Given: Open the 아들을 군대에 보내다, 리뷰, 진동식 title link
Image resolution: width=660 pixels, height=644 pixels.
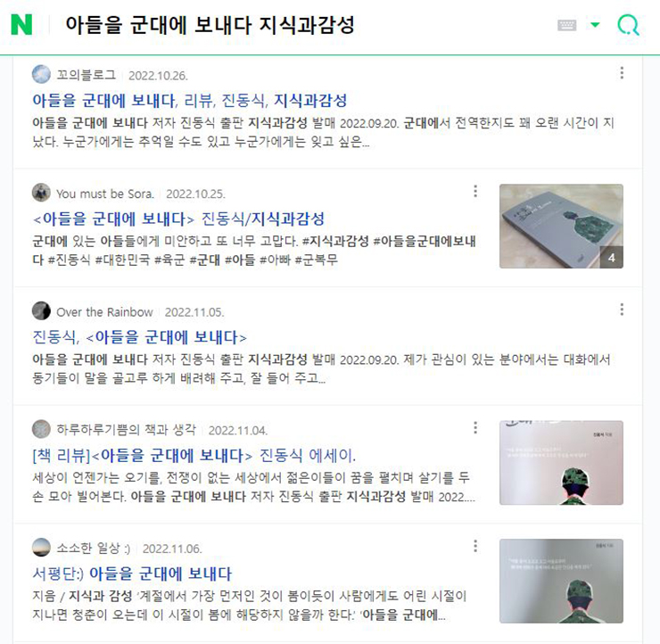Looking at the screenshot, I should tap(189, 100).
